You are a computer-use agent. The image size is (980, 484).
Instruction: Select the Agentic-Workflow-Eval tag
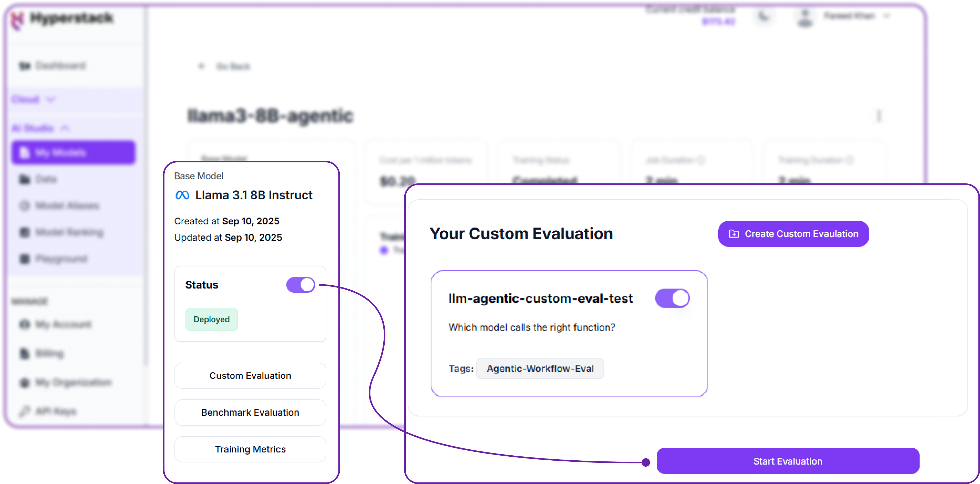(x=540, y=368)
